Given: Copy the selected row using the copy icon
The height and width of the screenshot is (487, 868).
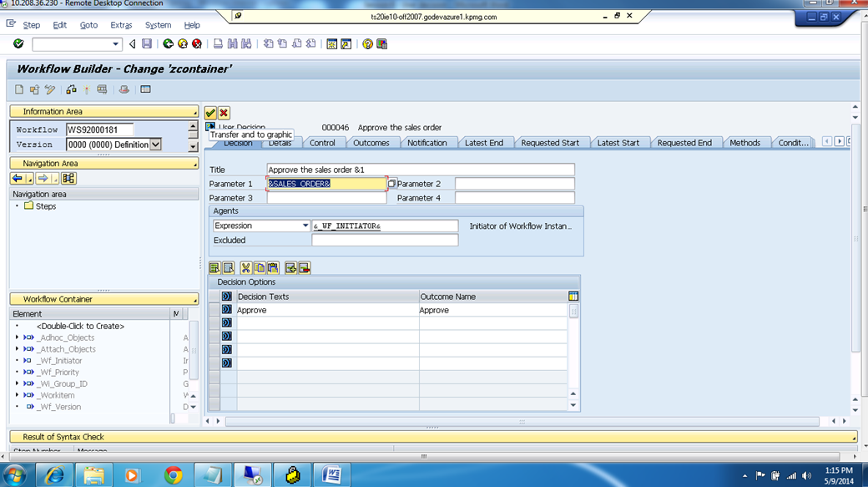Looking at the screenshot, I should [x=260, y=267].
